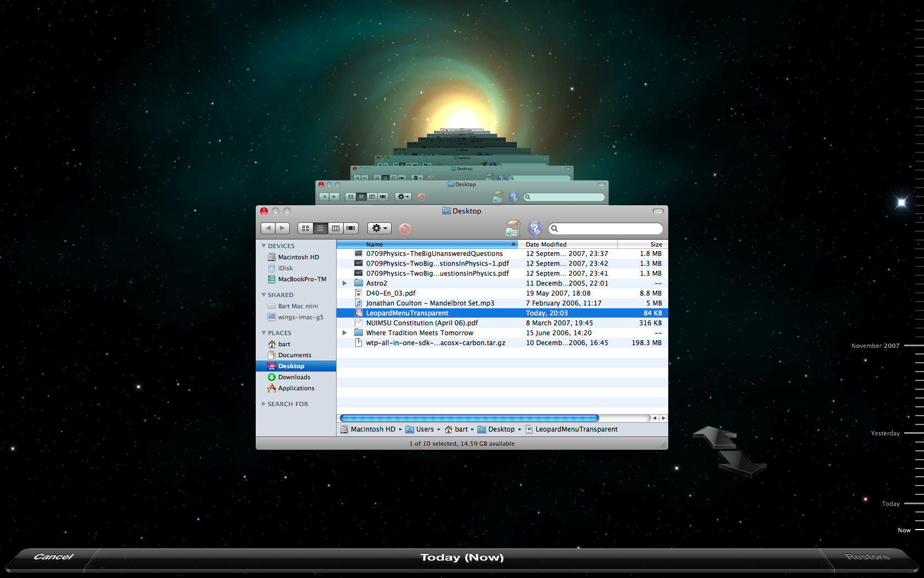This screenshot has height=578, width=924.
Task: Select Bart Mac mini shared computer
Action: (296, 306)
